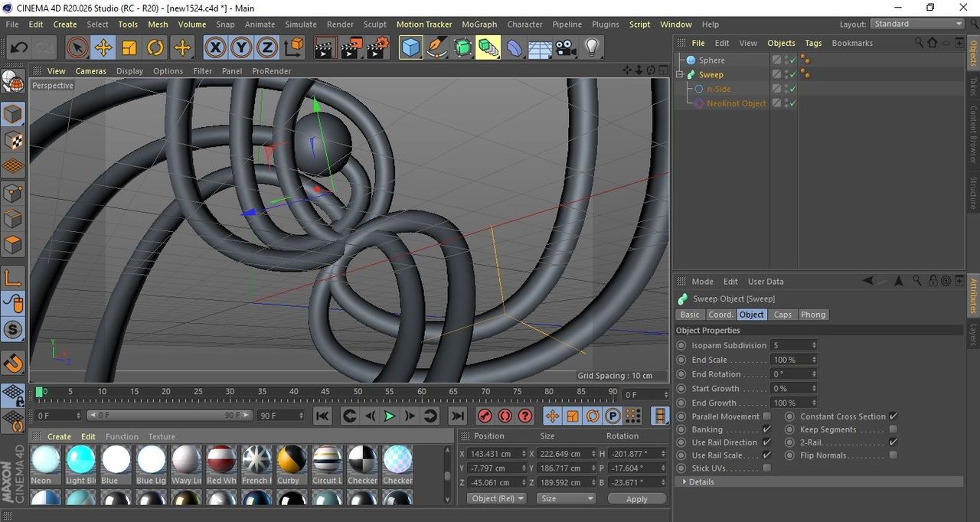
Task: Open the Size mode dropdown
Action: tap(566, 498)
